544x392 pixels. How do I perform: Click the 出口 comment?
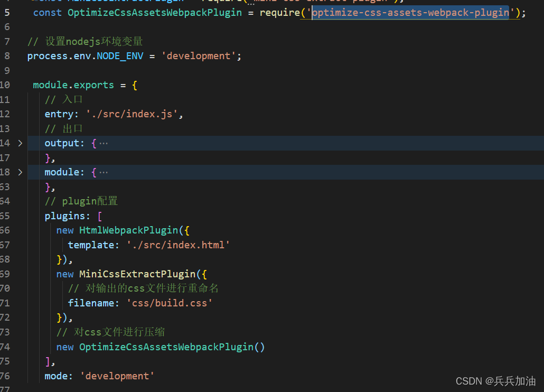pyautogui.click(x=64, y=129)
